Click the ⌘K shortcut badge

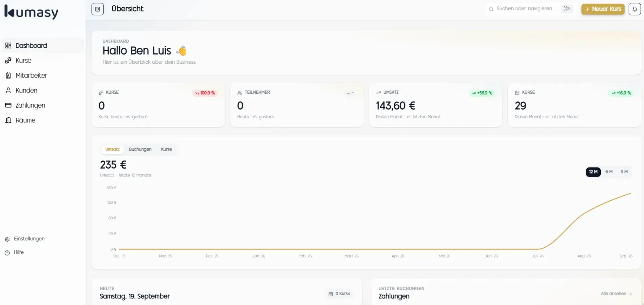coord(567,9)
